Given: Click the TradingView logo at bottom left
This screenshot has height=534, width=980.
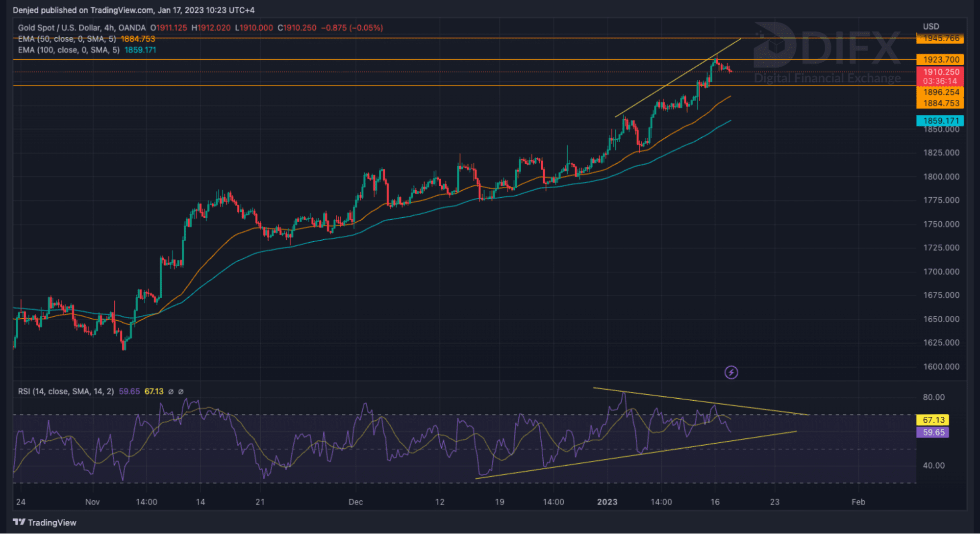Looking at the screenshot, I should point(45,522).
